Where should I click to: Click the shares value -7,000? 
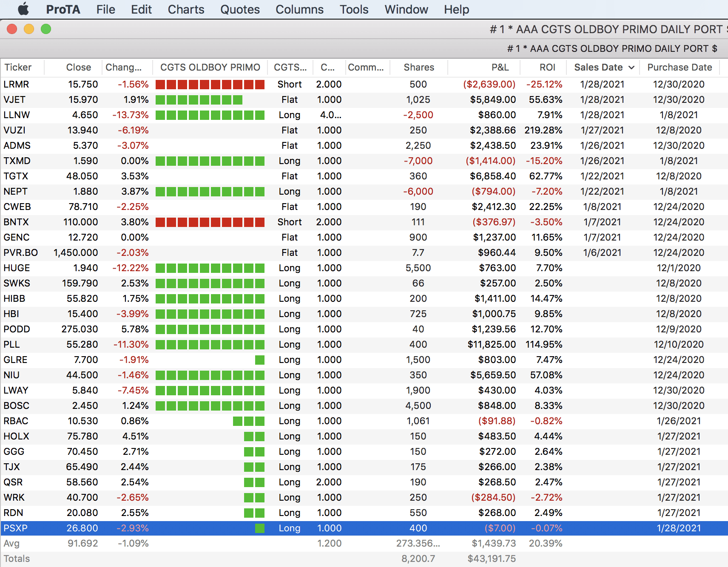418,161
